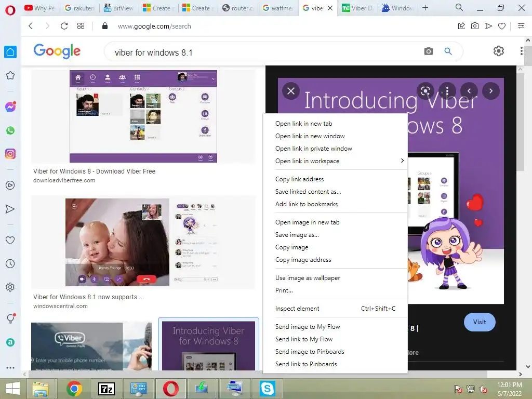
Task: Open the Viber phone number entry thumbnail
Action: tap(91, 347)
